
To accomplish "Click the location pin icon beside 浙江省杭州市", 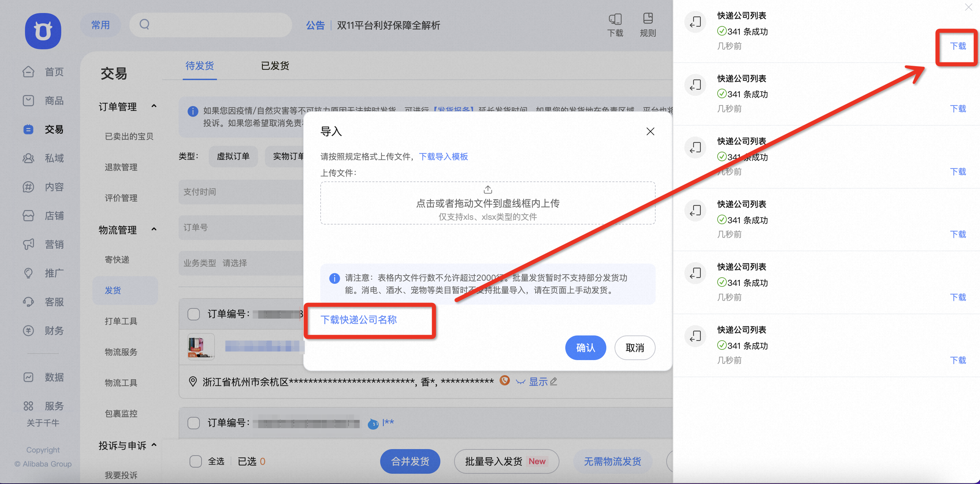I will coord(193,381).
